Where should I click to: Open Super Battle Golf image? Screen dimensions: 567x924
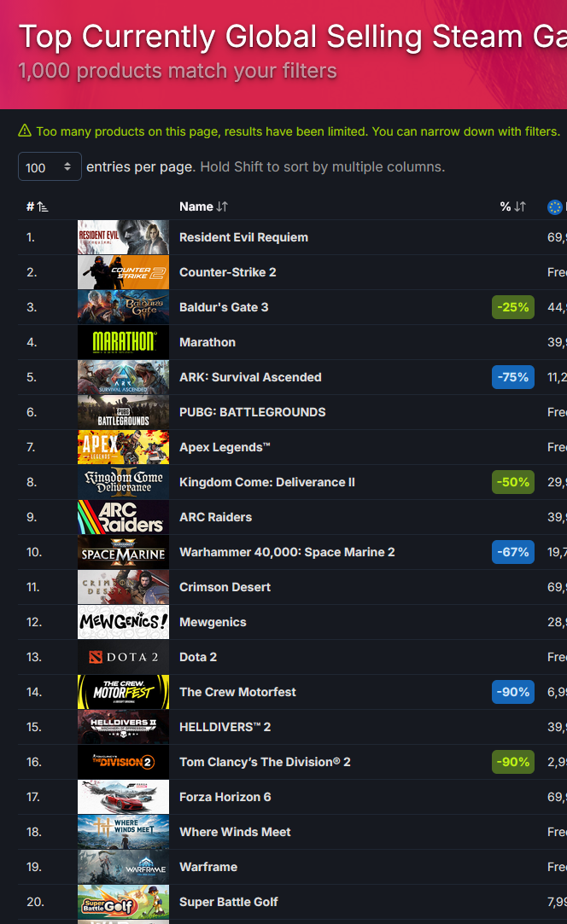coord(123,902)
